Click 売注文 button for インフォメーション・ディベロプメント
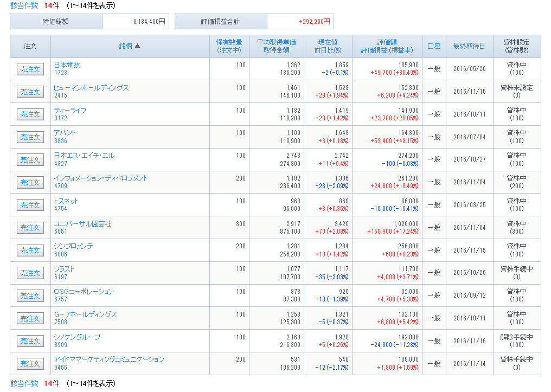This screenshot has height=392, width=551. pyautogui.click(x=30, y=183)
